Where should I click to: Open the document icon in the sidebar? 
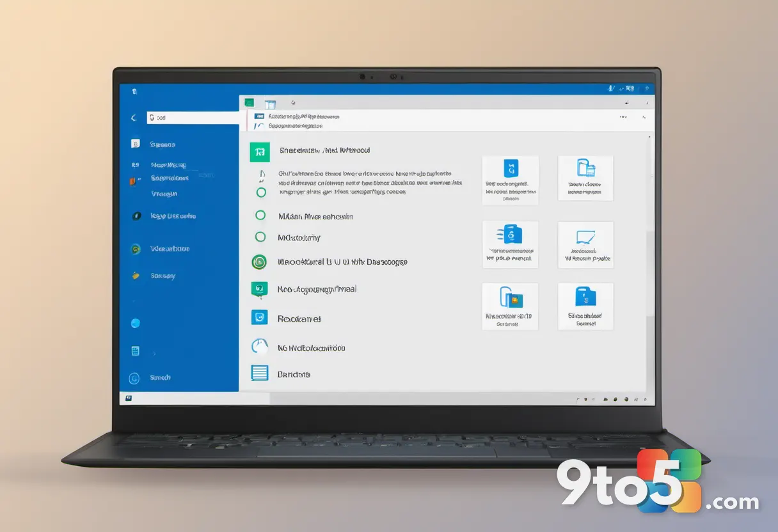[x=135, y=350]
